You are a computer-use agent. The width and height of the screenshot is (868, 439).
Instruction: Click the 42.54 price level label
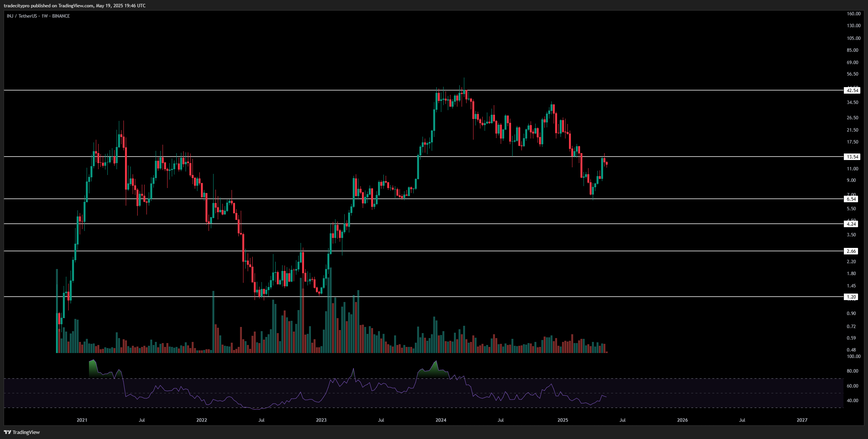(x=852, y=91)
